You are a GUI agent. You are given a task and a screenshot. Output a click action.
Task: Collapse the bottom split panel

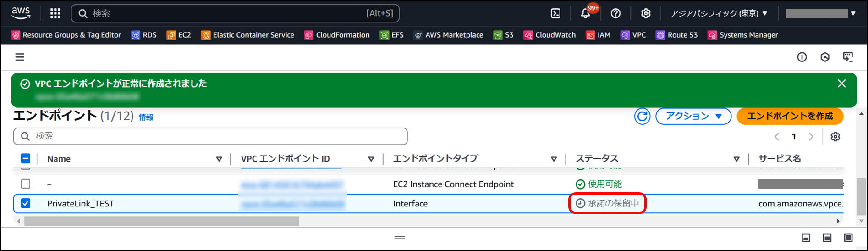coord(806,238)
